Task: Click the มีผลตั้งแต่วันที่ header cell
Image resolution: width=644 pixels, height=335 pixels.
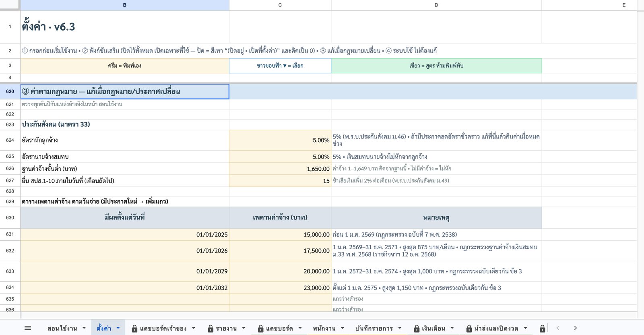Action: point(125,217)
